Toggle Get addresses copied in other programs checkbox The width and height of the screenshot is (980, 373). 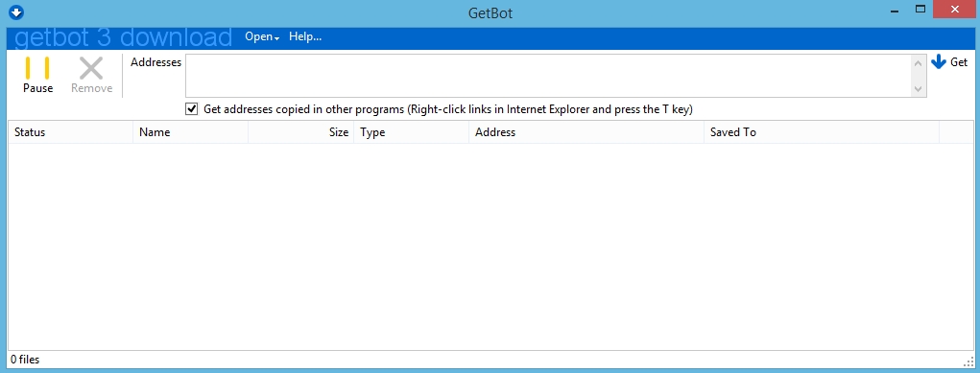point(192,109)
